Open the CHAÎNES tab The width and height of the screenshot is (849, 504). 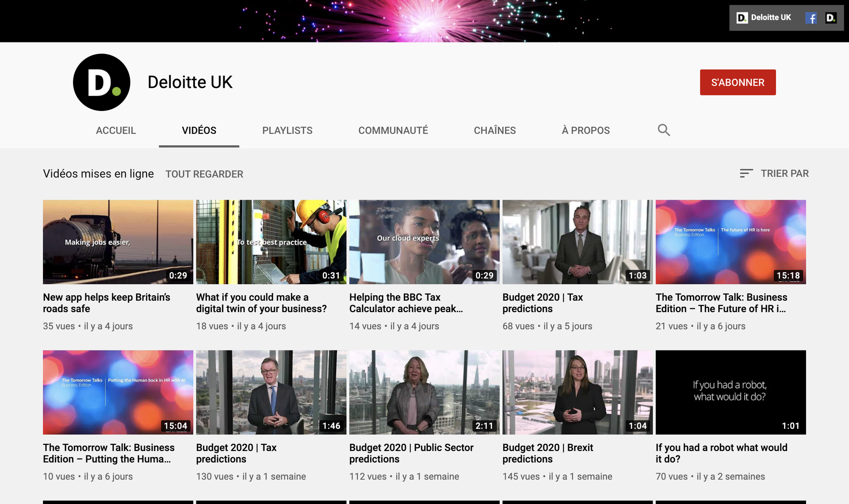click(495, 130)
